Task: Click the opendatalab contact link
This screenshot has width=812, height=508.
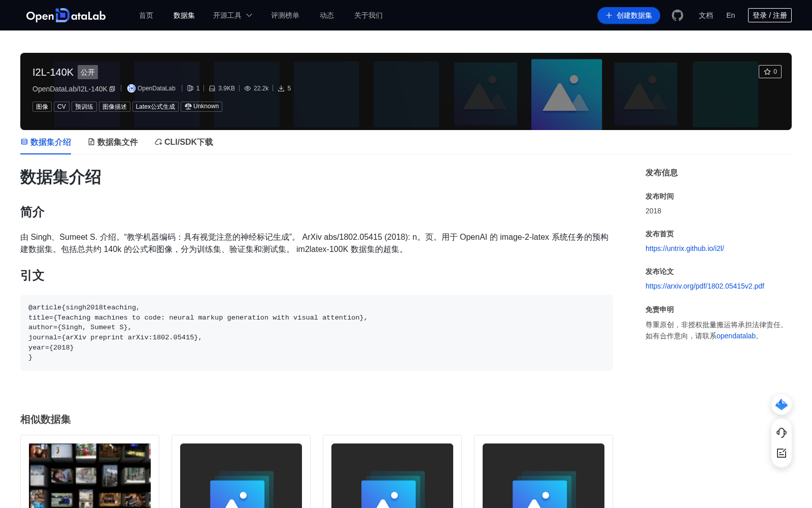Action: coord(736,336)
